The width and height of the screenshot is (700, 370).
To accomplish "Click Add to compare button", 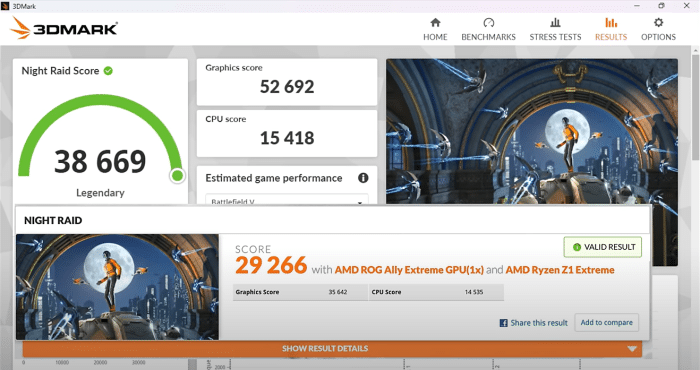I will [607, 322].
